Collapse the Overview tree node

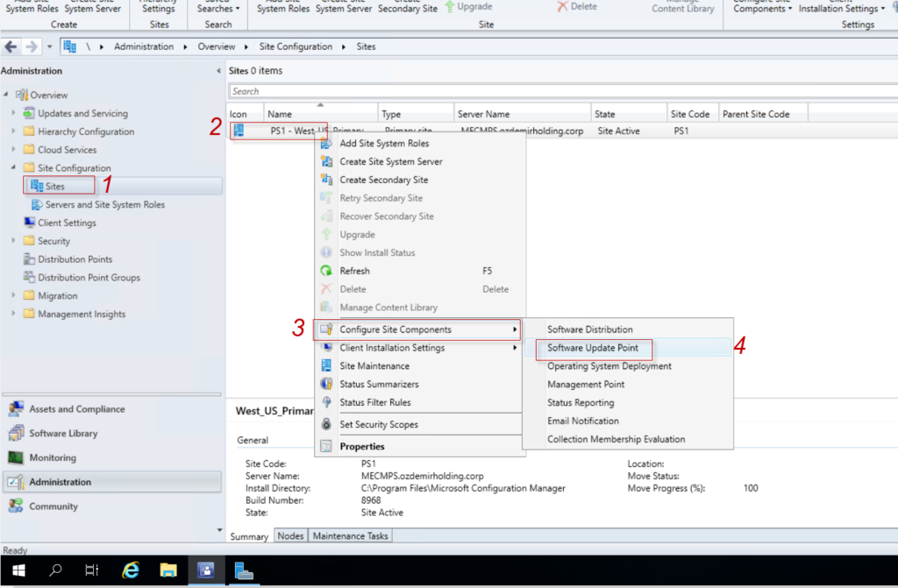coord(6,94)
